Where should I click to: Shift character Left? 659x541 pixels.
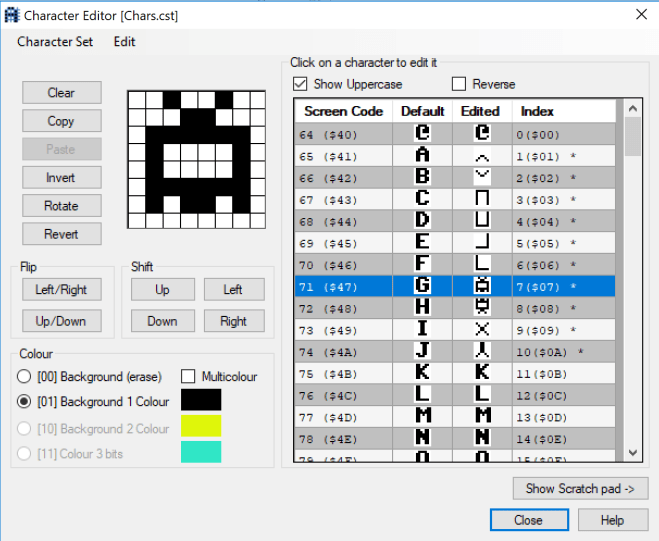tap(234, 289)
